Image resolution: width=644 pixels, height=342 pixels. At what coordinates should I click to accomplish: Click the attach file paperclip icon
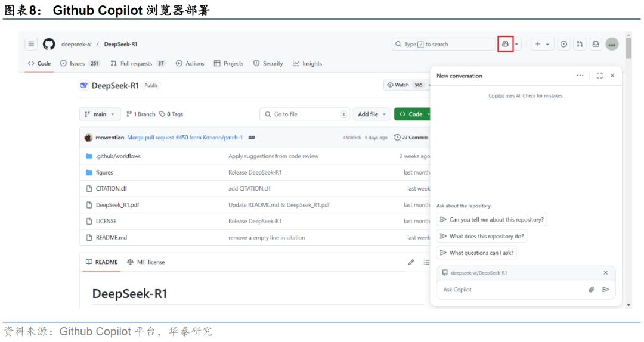[x=592, y=290]
